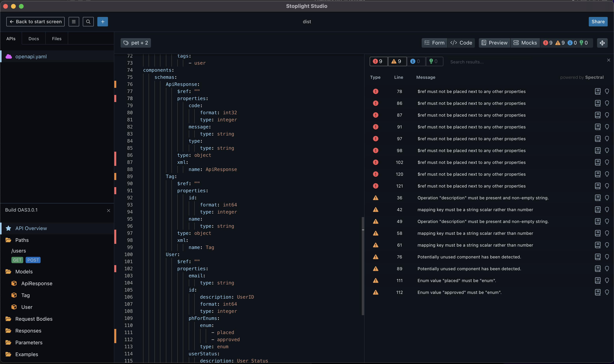Open docs icon for line 78 error

click(598, 91)
